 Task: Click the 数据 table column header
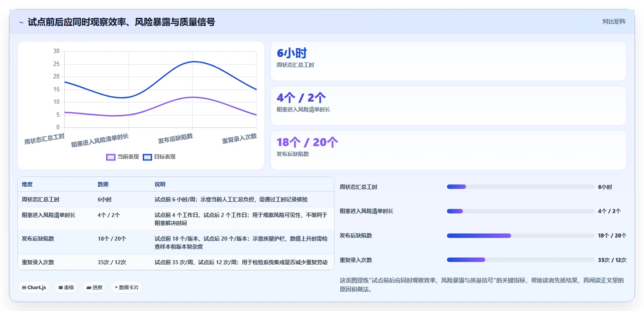pyautogui.click(x=103, y=184)
